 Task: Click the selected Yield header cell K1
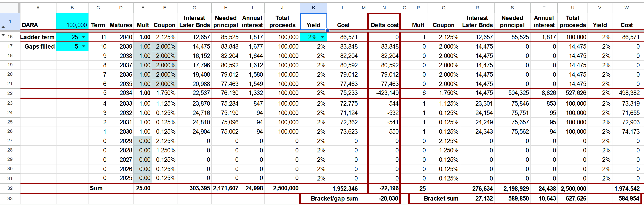click(314, 22)
